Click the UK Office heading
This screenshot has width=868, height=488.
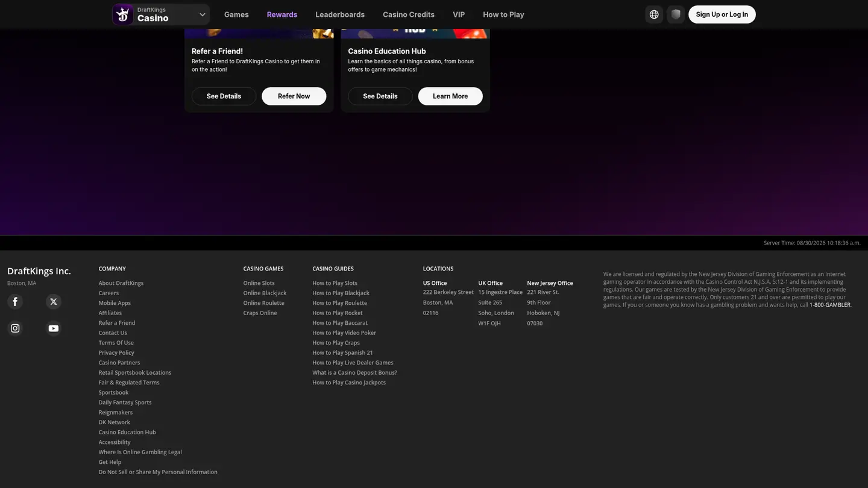coord(491,283)
